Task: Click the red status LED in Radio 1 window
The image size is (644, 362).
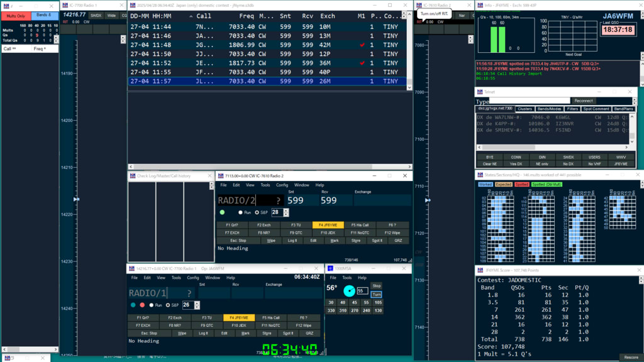Action: (x=142, y=305)
